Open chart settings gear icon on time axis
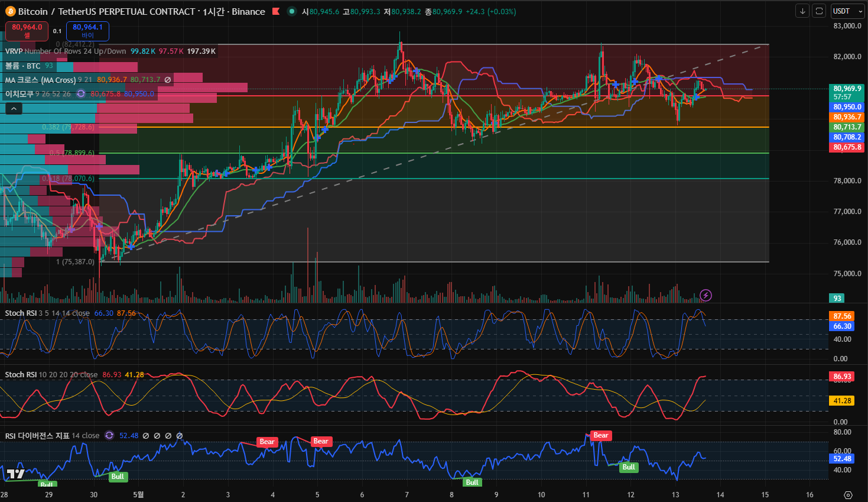This screenshot has height=502, width=868. click(849, 495)
